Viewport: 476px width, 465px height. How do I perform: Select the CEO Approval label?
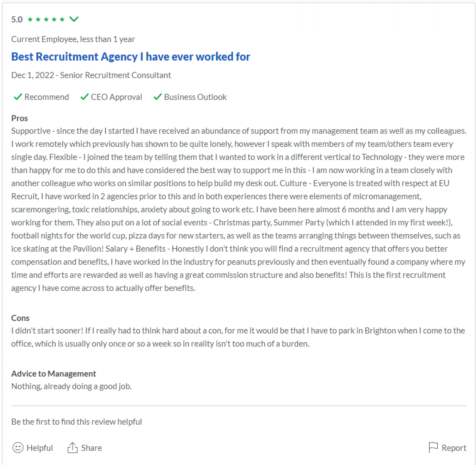[x=116, y=97]
